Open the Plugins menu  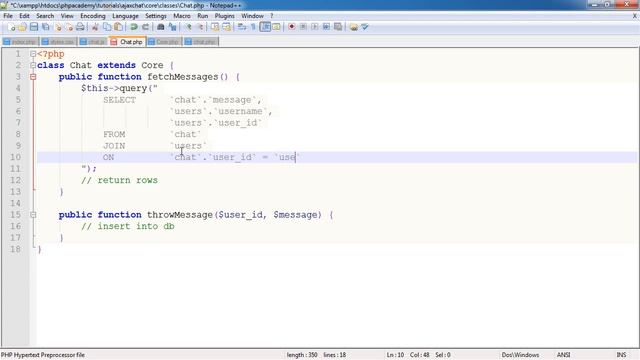224,16
